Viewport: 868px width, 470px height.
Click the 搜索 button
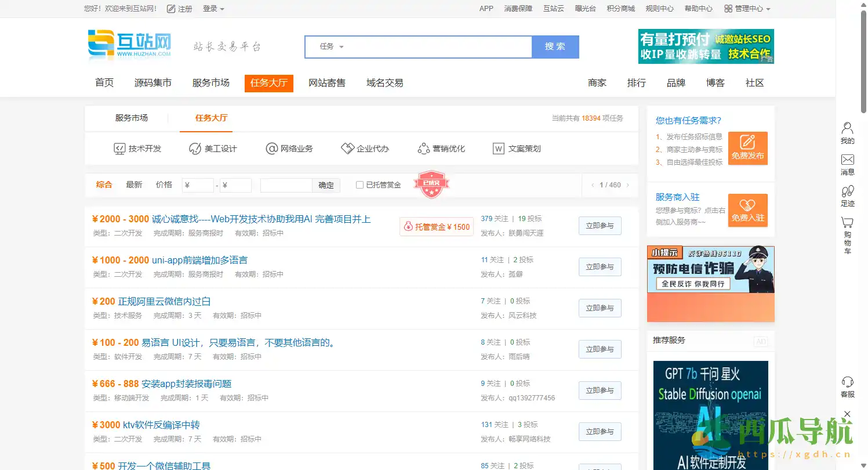(555, 46)
